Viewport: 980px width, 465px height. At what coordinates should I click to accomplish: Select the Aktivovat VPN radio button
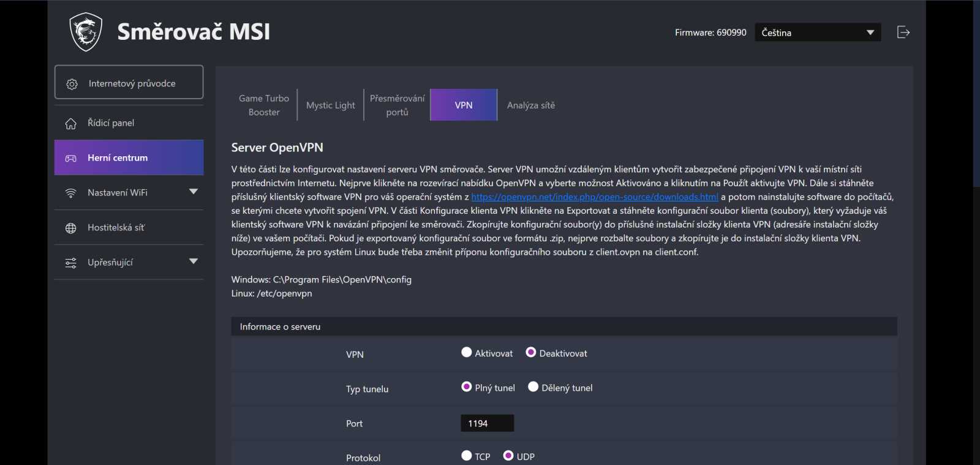(x=467, y=352)
